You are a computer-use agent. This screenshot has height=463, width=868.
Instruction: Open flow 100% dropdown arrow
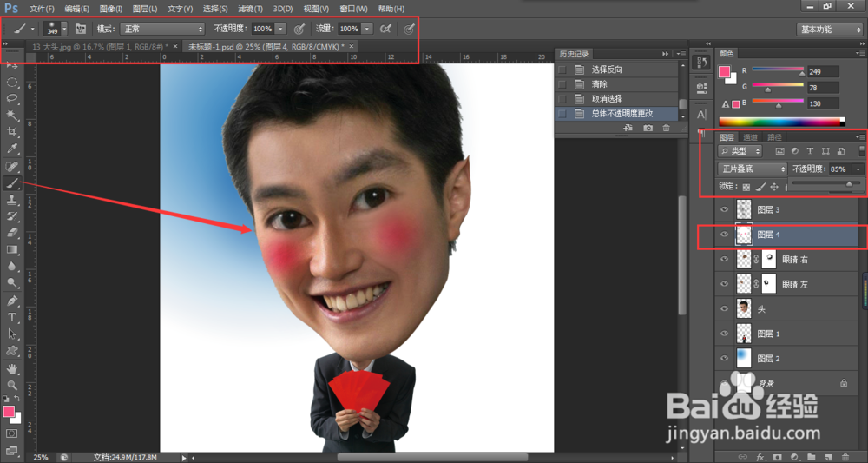pyautogui.click(x=367, y=29)
